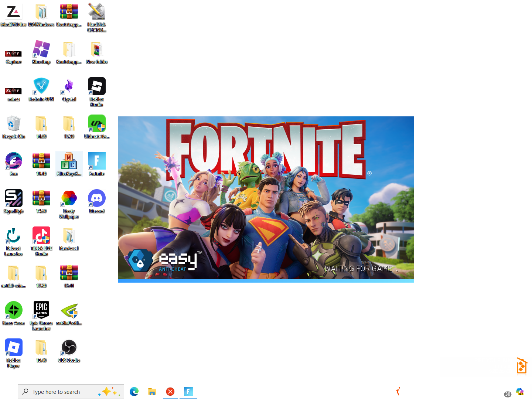This screenshot has height=399, width=532.
Task: Select the 18.40 folder
Action: pyautogui.click(x=41, y=351)
